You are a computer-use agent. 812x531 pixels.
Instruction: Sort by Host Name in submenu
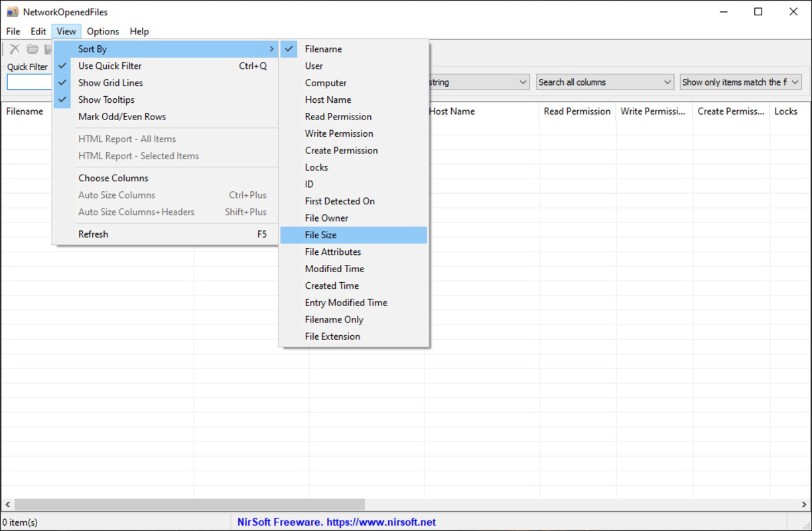[354, 100]
